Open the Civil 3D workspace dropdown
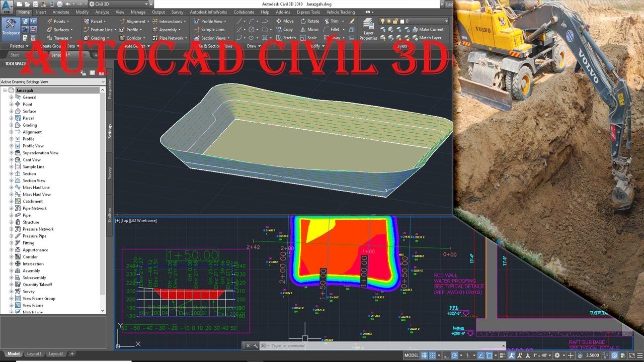The width and height of the screenshot is (644, 362). point(118,4)
